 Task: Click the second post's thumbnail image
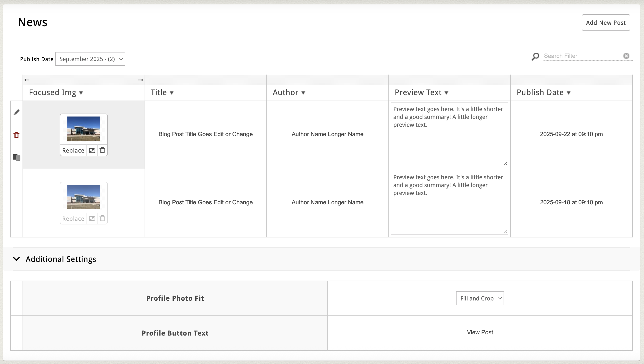(84, 197)
